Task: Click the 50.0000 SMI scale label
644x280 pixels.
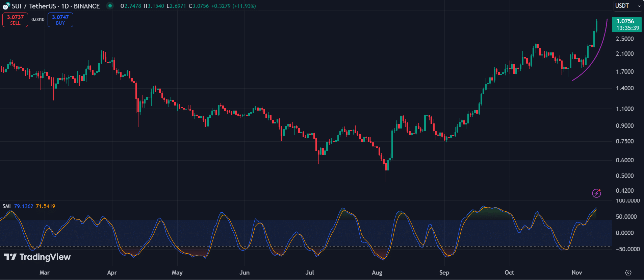Action: click(x=626, y=217)
